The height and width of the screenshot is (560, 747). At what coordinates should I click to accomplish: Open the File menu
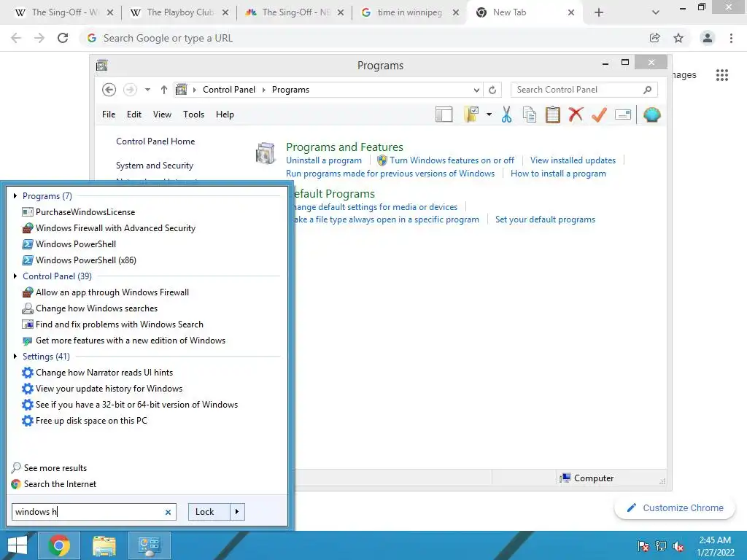pos(109,114)
